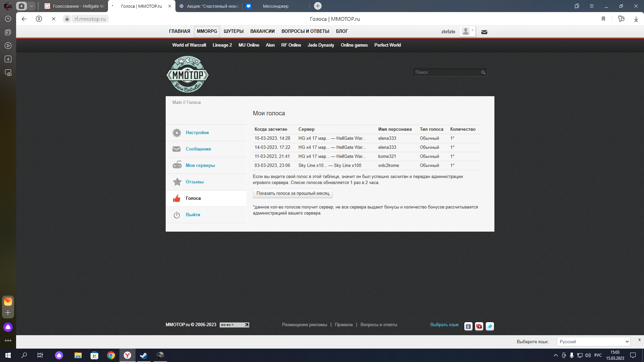This screenshot has height=362, width=644.
Task: Open Windows Start menu
Action: [8, 355]
